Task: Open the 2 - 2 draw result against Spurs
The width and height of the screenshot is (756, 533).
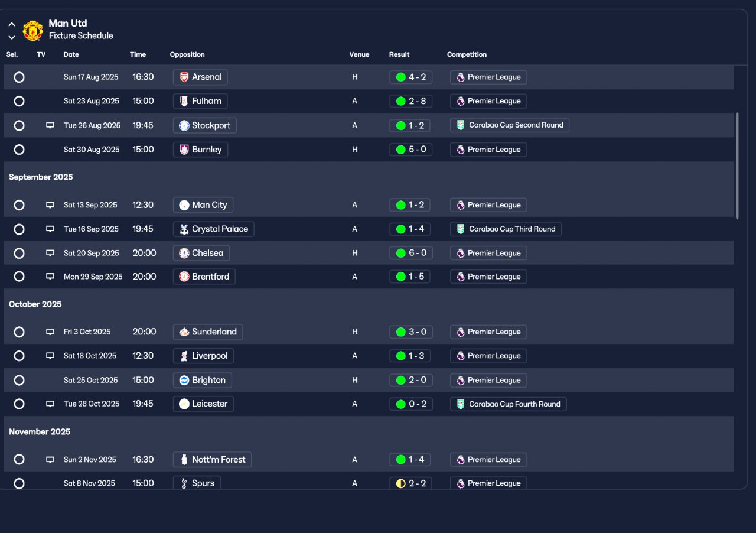Action: pos(411,483)
